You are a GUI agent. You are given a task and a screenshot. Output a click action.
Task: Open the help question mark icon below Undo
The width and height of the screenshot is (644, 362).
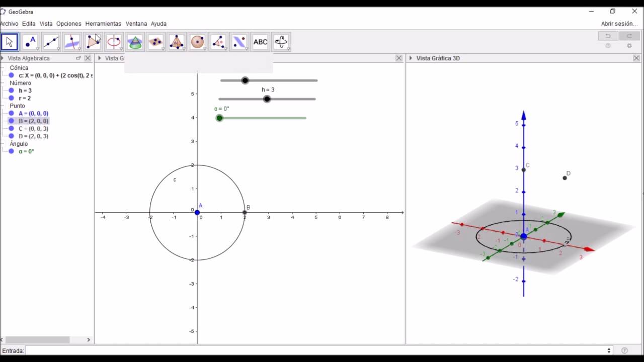coord(608,46)
